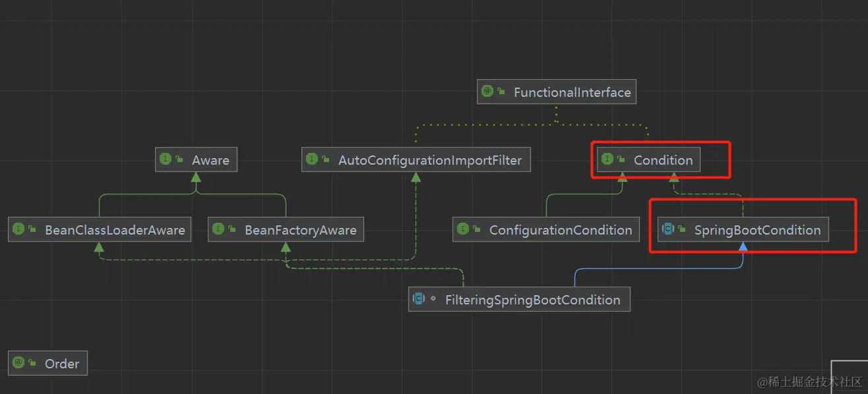Click the interface icon on Aware
This screenshot has width=868, height=394.
click(166, 159)
